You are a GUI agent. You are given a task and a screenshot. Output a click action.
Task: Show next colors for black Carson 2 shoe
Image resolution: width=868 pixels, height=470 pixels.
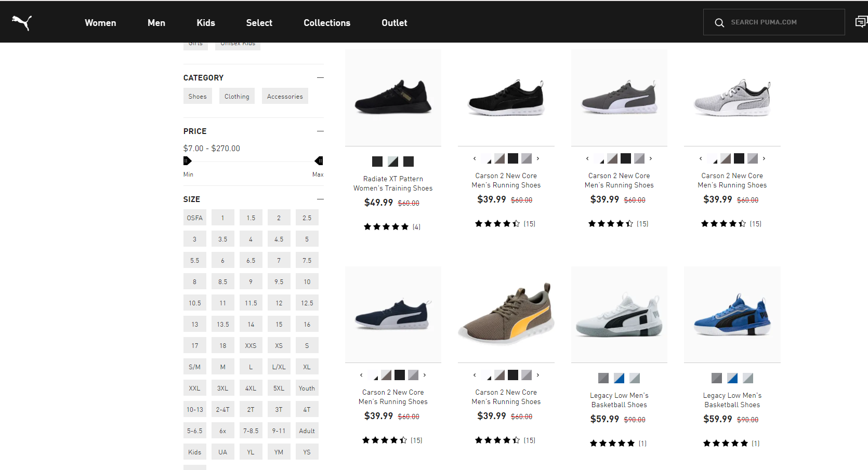click(x=538, y=158)
